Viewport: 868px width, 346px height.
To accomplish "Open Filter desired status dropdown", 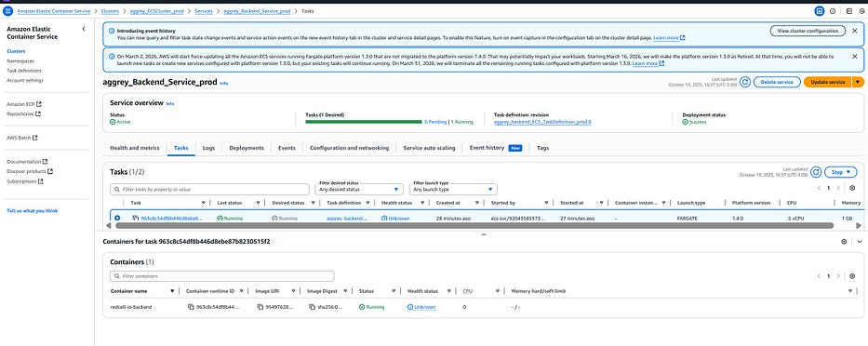I will [x=359, y=189].
